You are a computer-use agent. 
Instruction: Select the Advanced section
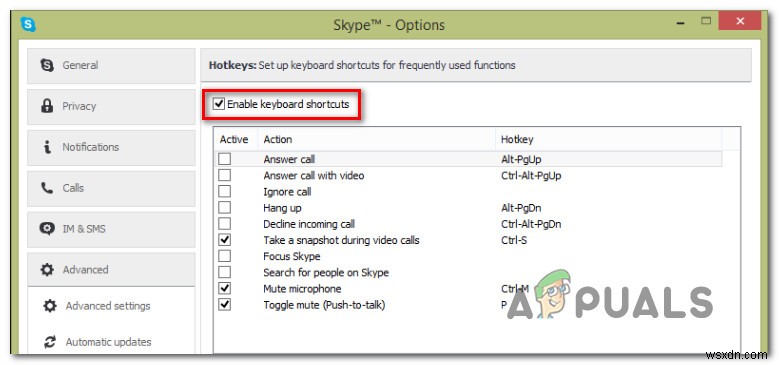click(111, 270)
